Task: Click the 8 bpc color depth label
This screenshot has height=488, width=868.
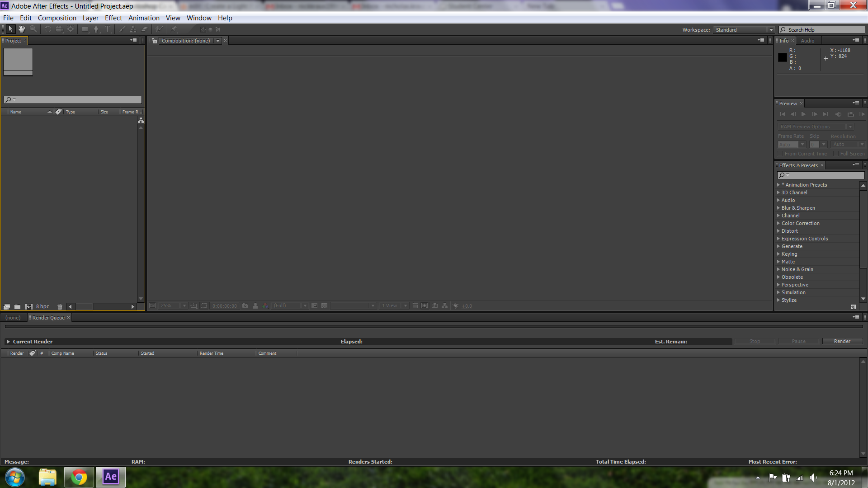Action: tap(42, 307)
